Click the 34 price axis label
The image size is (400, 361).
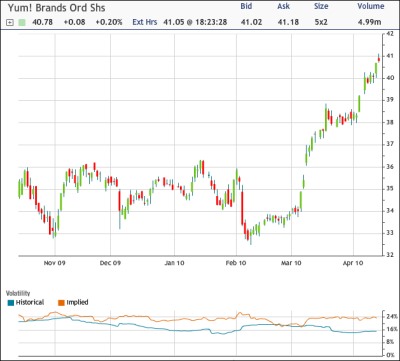pyautogui.click(x=390, y=211)
